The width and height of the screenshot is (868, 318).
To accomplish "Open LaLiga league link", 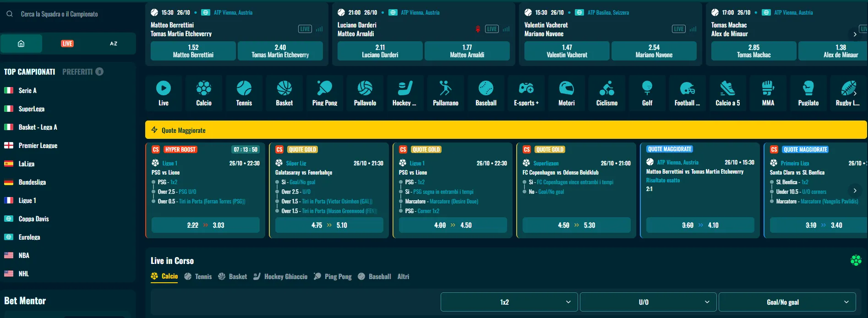I will tap(27, 164).
